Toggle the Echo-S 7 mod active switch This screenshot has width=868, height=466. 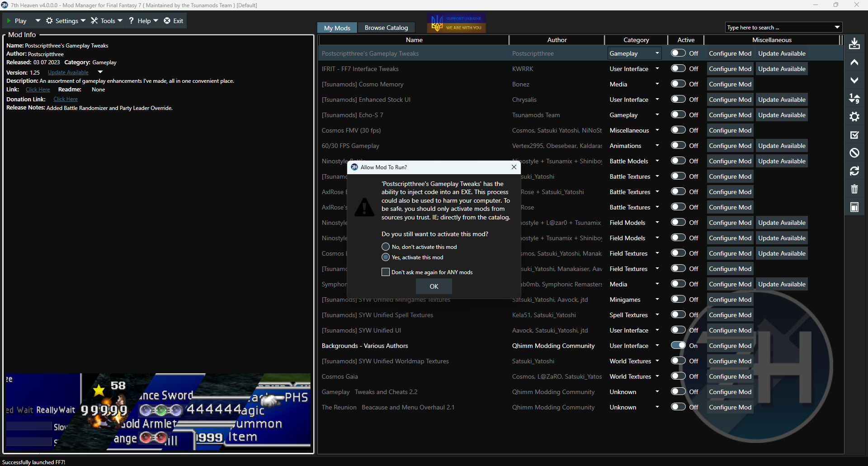(678, 114)
